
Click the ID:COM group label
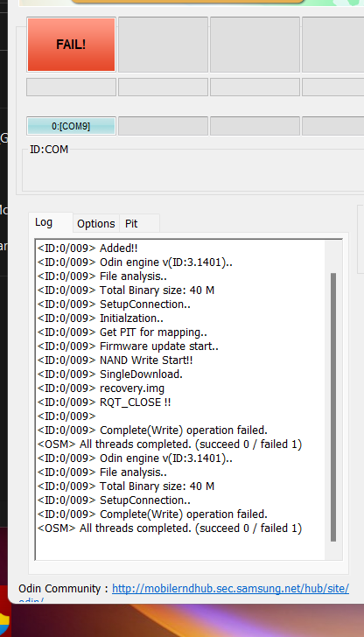point(49,150)
